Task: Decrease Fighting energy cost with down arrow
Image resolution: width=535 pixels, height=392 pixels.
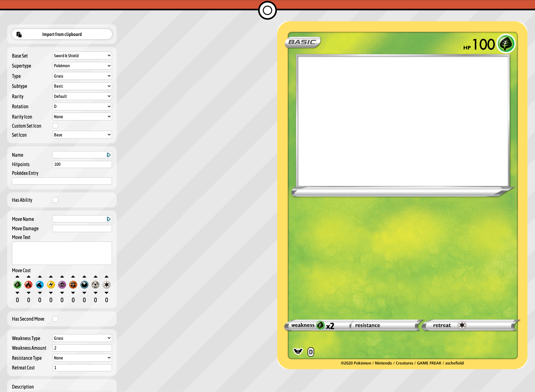Action: coord(73,293)
